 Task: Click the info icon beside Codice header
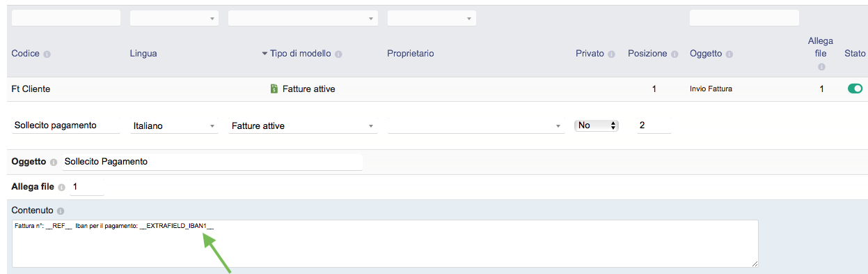(47, 54)
